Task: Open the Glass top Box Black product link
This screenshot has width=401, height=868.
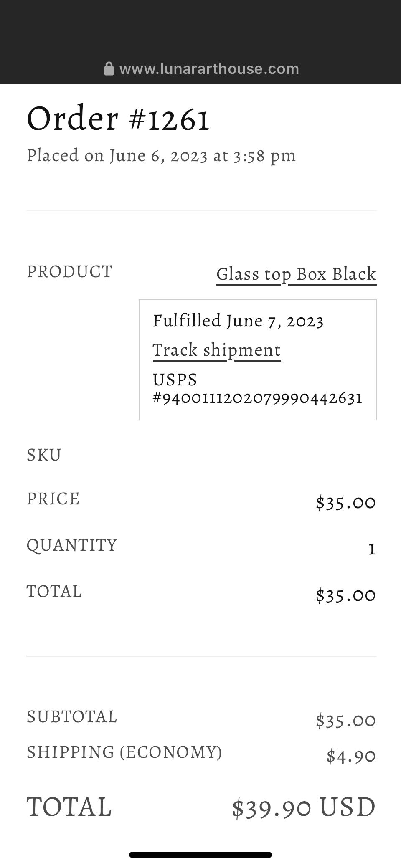Action: (296, 274)
